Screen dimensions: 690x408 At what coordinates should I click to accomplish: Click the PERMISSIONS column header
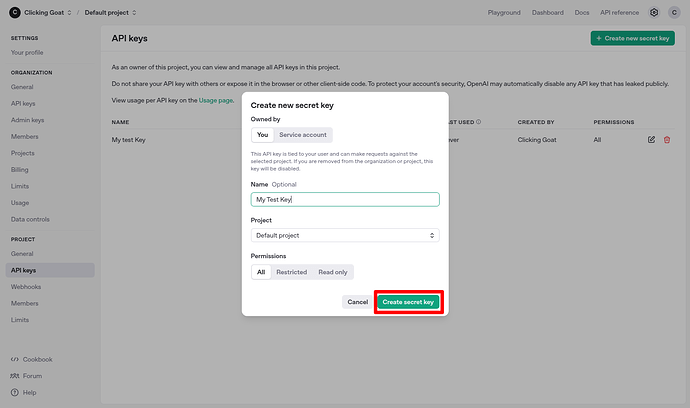(x=614, y=122)
